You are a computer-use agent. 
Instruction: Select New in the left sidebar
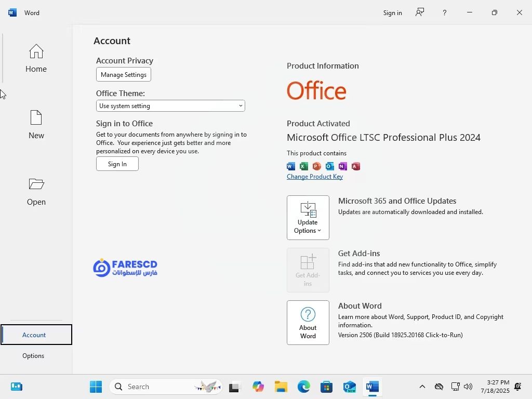coord(36,125)
